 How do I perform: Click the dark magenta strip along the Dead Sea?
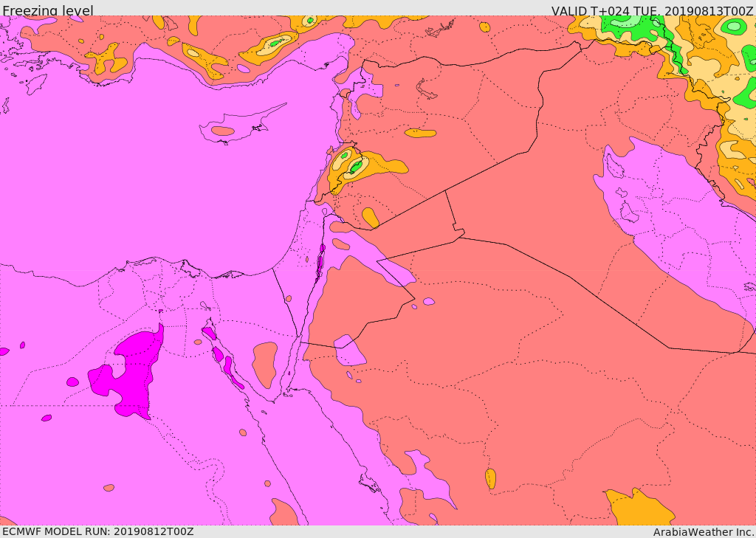coord(320,263)
